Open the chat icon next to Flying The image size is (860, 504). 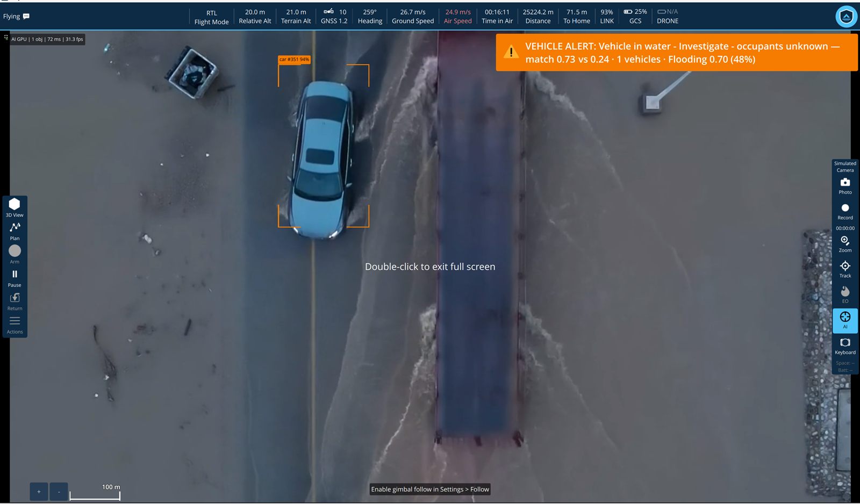click(26, 16)
